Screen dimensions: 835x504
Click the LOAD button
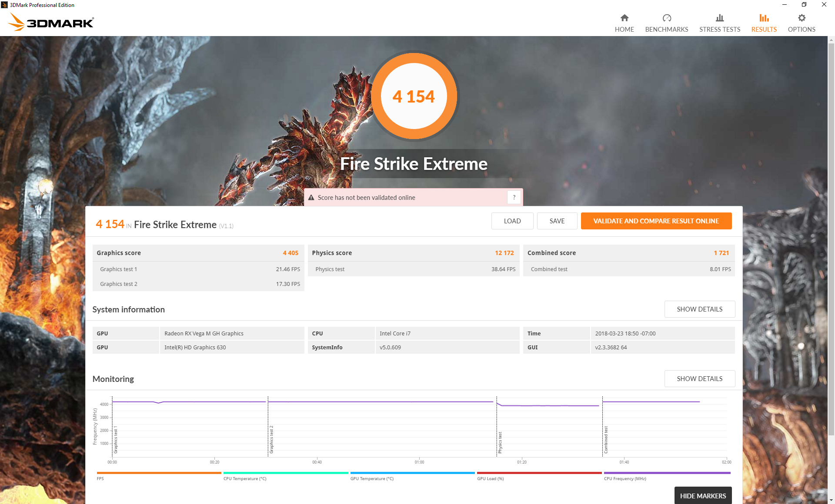(x=512, y=221)
